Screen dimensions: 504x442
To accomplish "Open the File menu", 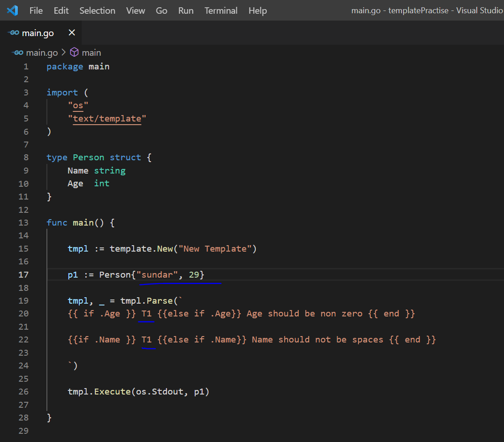I will (x=36, y=11).
